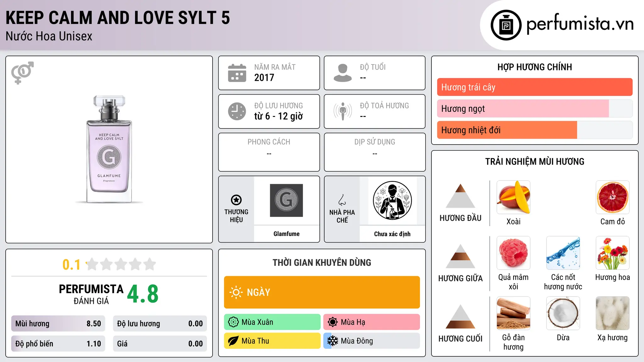
Task: Click the sun icon next to Mùa Hạ
Action: coord(333,322)
